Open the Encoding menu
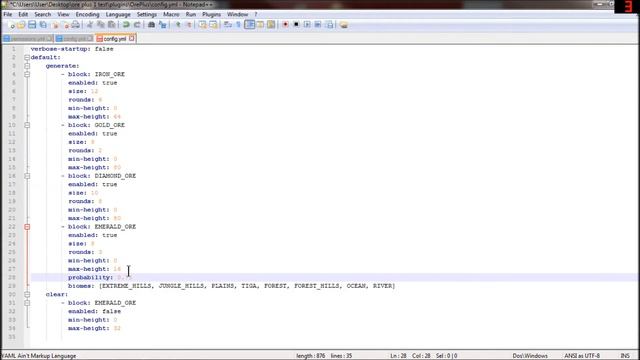Image resolution: width=640 pixels, height=360 pixels. click(87, 14)
